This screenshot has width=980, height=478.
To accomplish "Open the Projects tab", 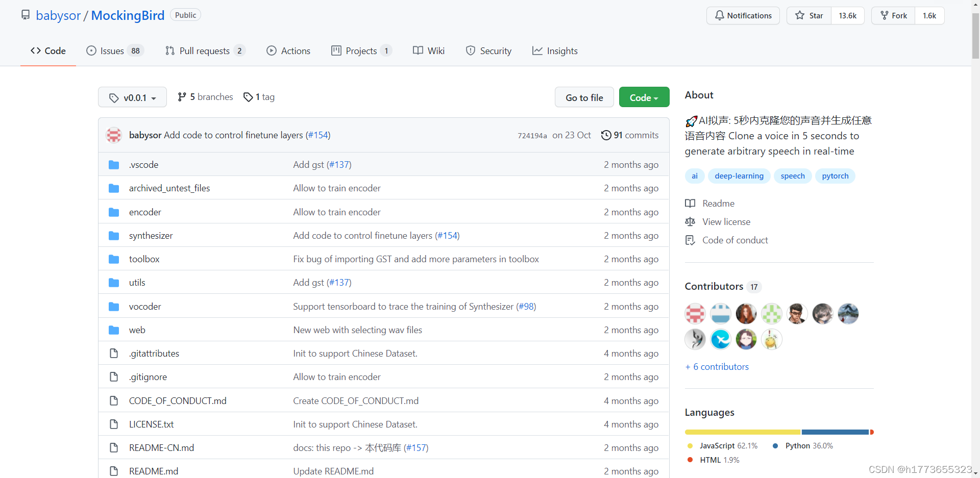I will coord(361,51).
